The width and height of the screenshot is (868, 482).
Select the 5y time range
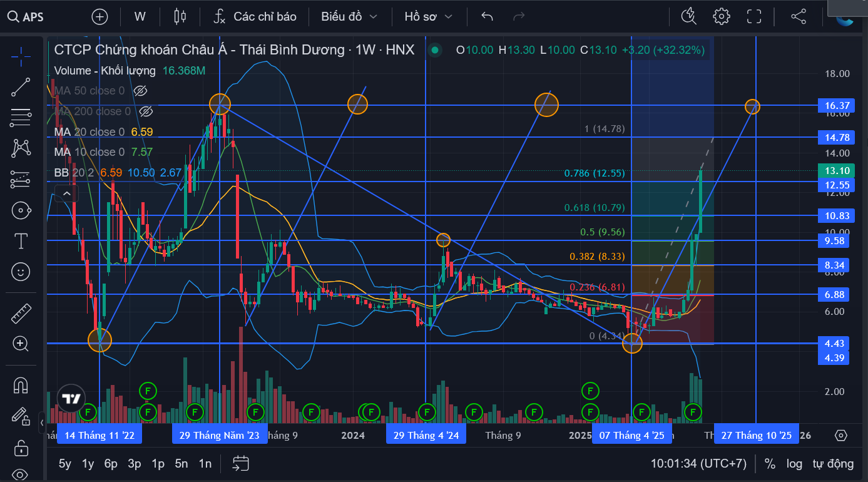[x=65, y=464]
